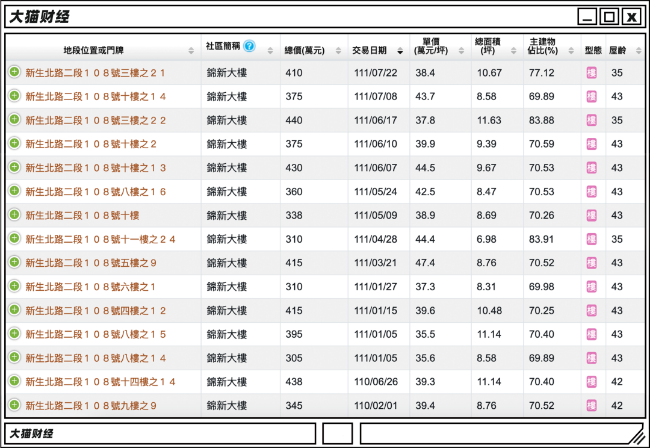Click the small empty box in bottom bar
The height and width of the screenshot is (448, 650).
click(x=337, y=433)
